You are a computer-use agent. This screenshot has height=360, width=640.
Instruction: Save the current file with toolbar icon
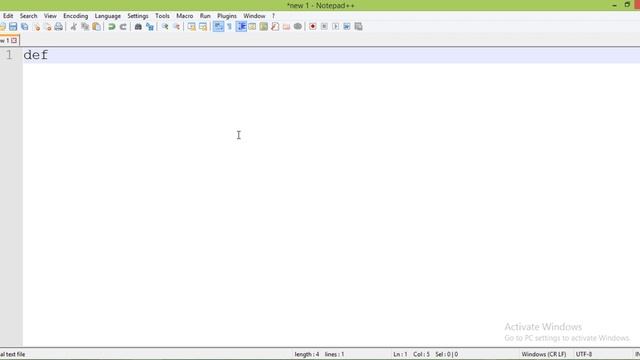pos(13,27)
